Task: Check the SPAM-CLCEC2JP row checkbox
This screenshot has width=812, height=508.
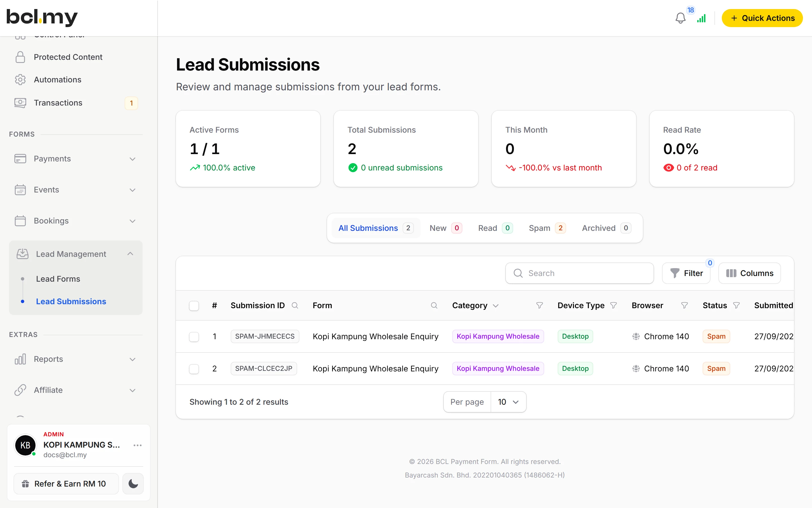Action: click(x=194, y=369)
